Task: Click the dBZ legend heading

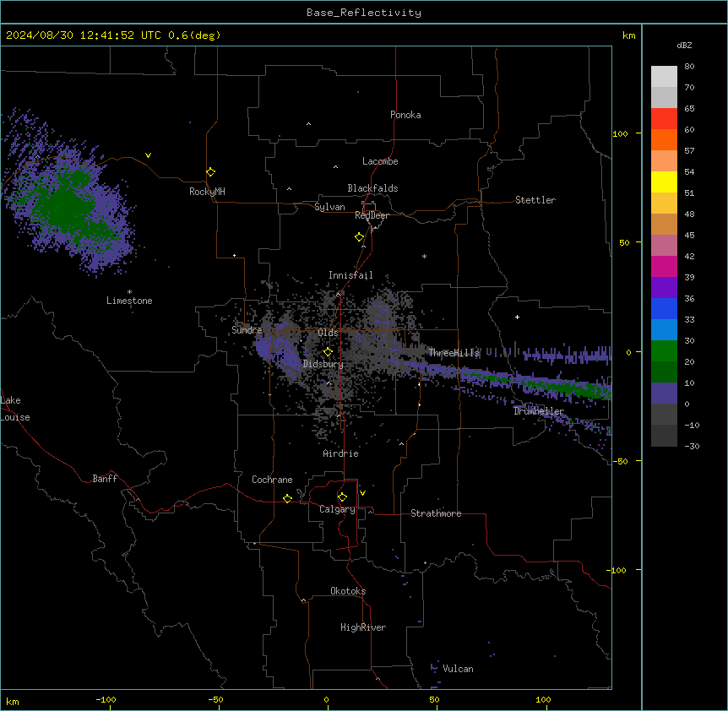Action: [684, 45]
